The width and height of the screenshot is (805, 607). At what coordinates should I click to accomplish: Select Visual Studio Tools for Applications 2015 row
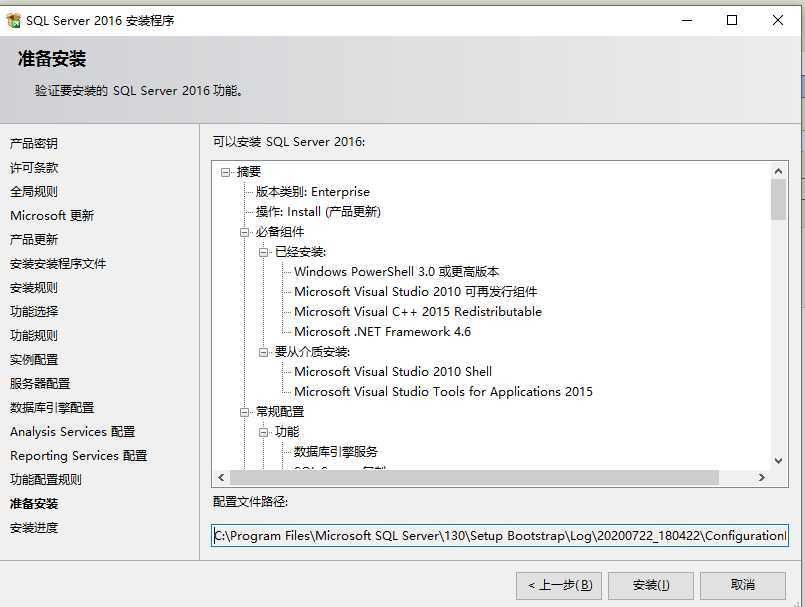point(443,392)
